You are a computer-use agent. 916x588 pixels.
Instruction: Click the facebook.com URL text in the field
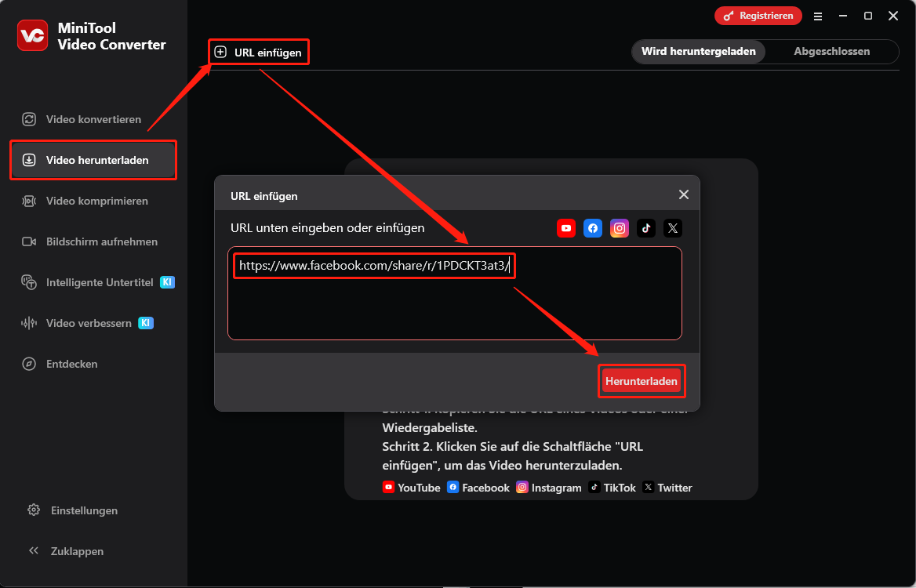(374, 267)
